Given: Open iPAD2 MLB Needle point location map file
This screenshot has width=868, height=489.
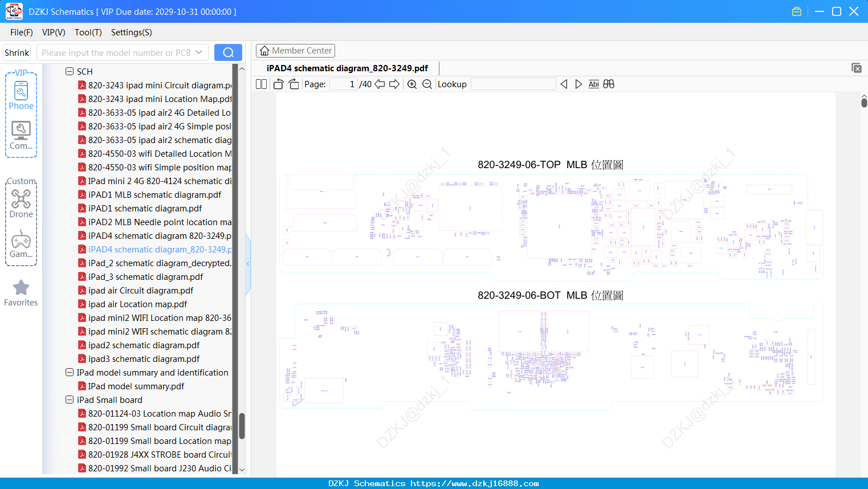Looking at the screenshot, I should point(160,222).
